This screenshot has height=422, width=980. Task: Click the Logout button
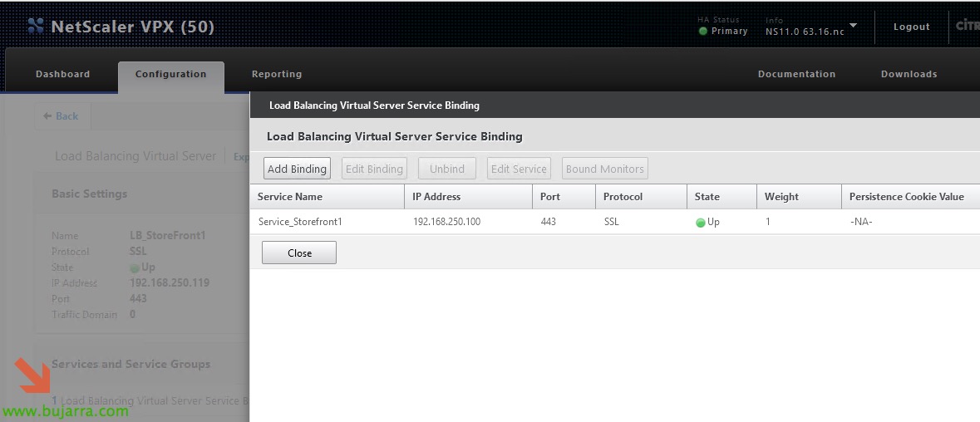coord(911,27)
